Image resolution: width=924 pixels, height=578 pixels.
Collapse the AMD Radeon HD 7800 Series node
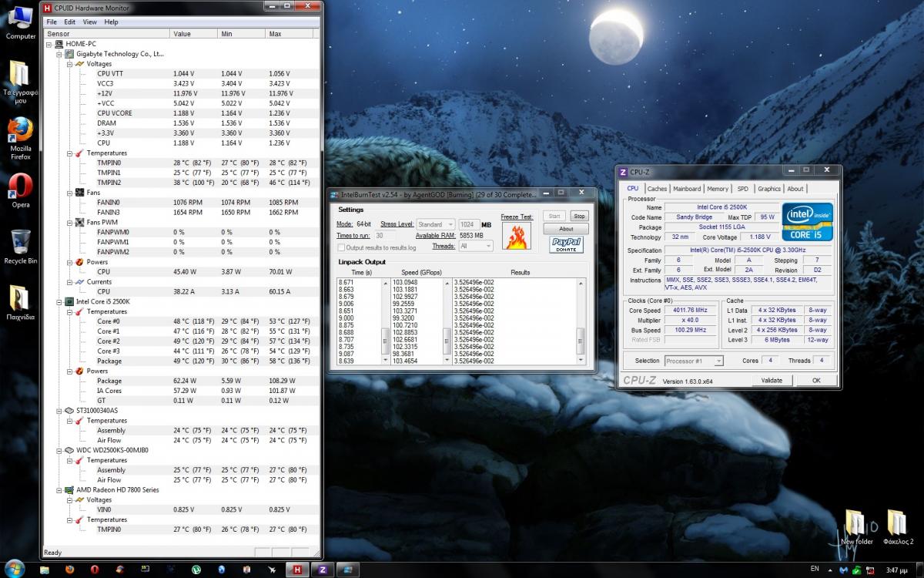click(59, 489)
